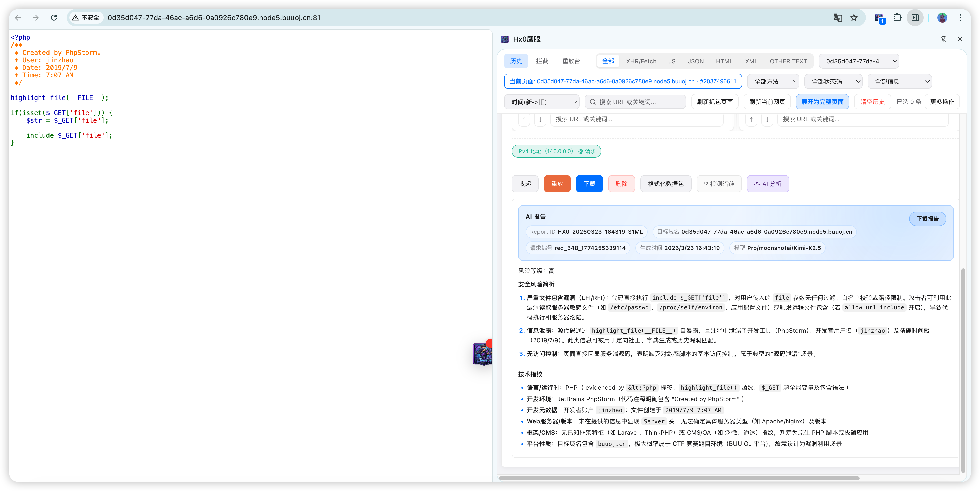Open Chrome three-dot menu
Viewport: 980px width, 491px height.
pos(960,18)
